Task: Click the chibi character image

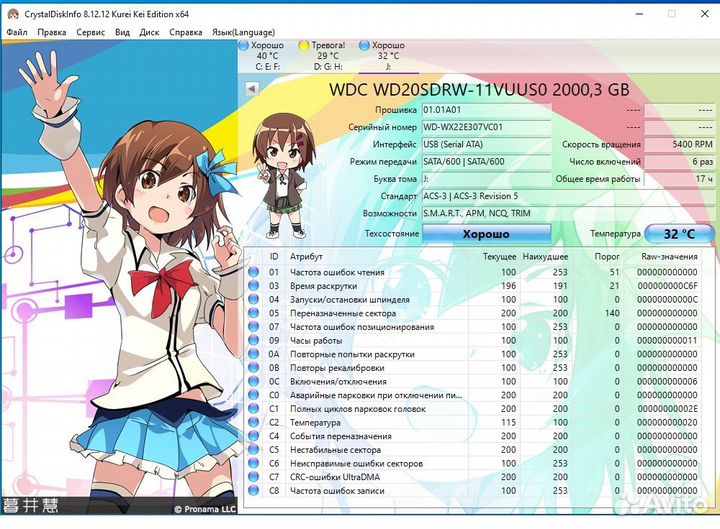Action: coord(284,177)
